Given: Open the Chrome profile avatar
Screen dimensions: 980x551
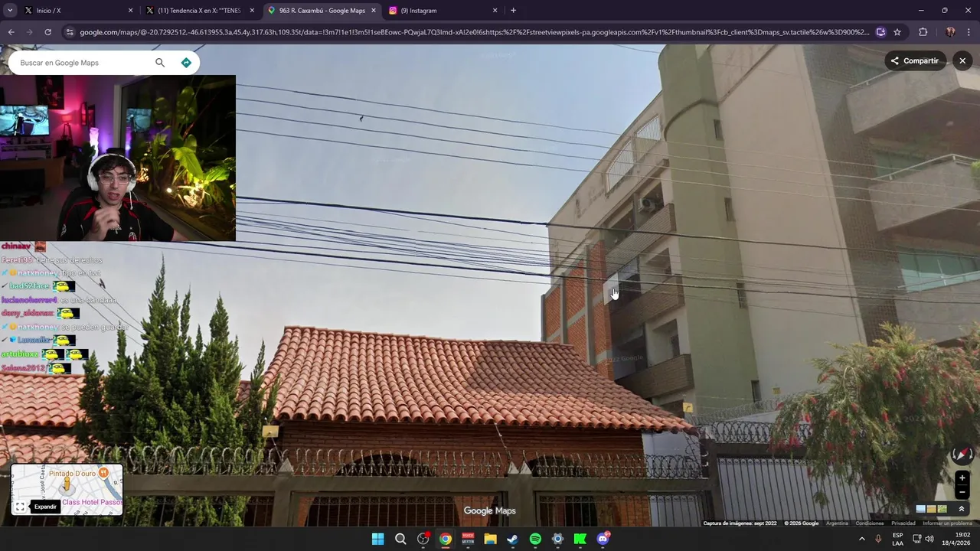Looking at the screenshot, I should click(950, 32).
